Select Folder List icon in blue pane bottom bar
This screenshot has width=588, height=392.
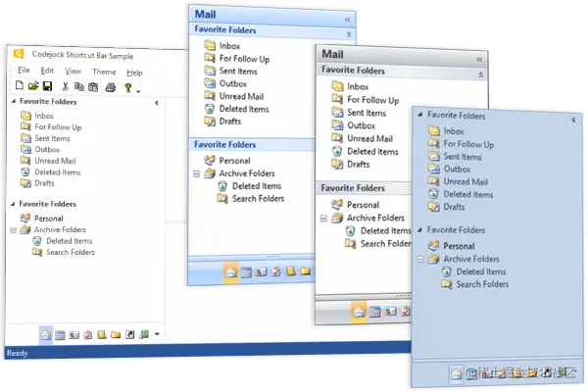pos(306,270)
